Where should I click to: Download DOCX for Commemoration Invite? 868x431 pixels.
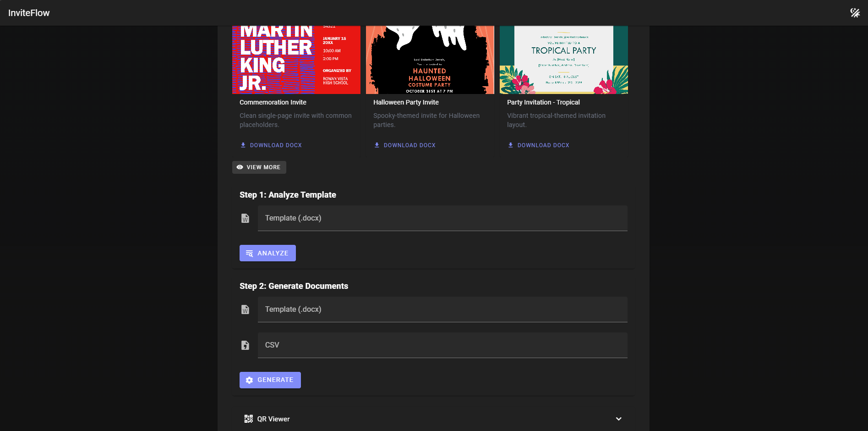tap(271, 145)
